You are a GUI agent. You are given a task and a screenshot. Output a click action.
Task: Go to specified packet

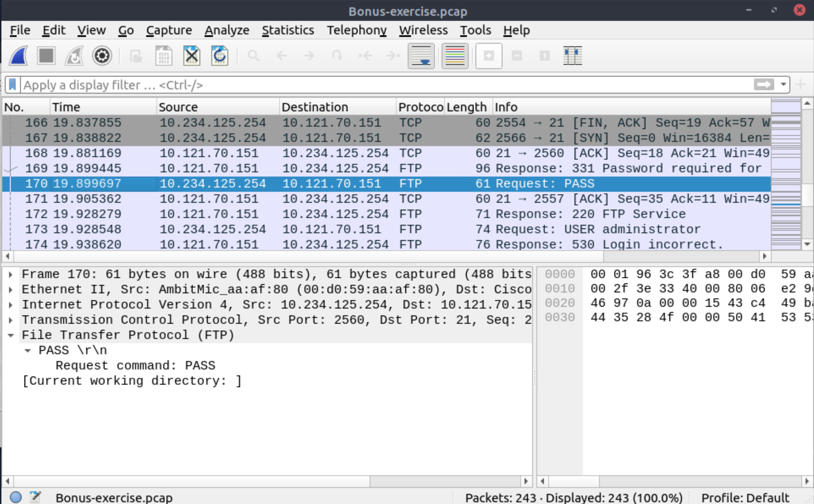coord(337,56)
